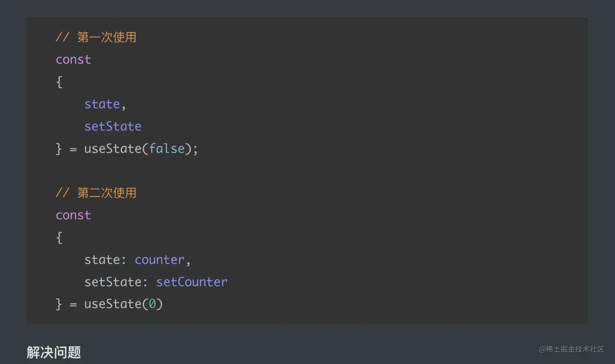The height and width of the screenshot is (364, 615).
Task: Click the comment "// 第二次使用"
Action: click(x=96, y=193)
